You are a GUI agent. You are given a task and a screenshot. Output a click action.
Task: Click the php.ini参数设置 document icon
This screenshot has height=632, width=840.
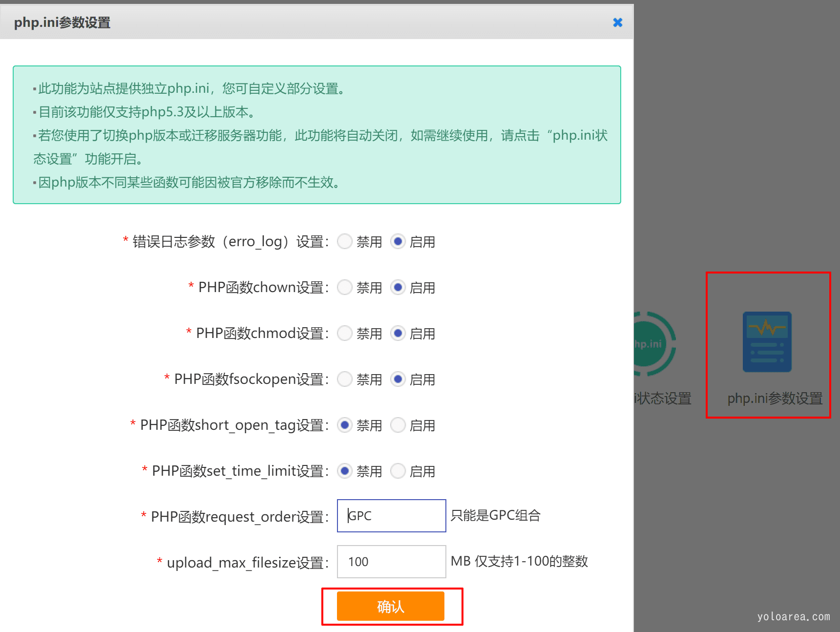(767, 342)
